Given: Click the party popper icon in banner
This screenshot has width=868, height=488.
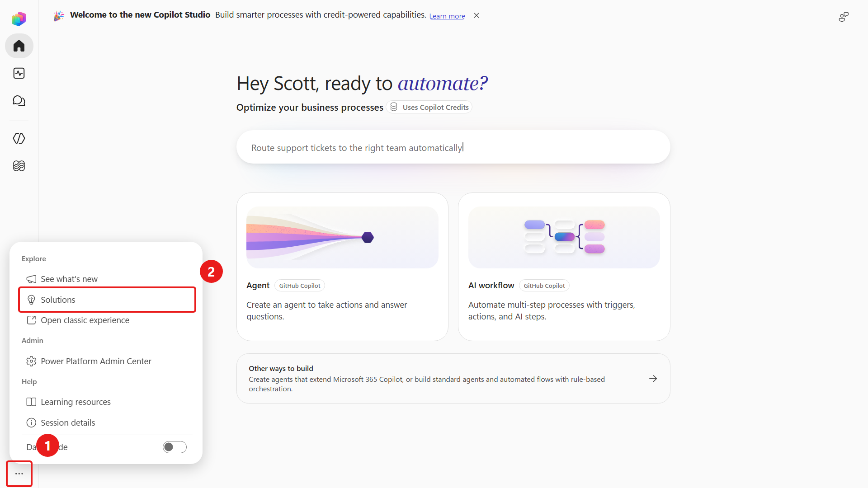Looking at the screenshot, I should pyautogui.click(x=59, y=16).
